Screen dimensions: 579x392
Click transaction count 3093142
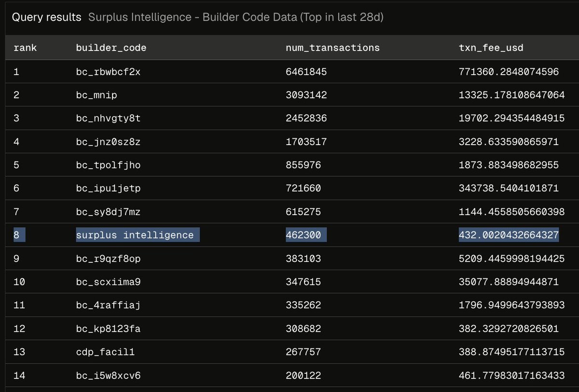tap(306, 95)
